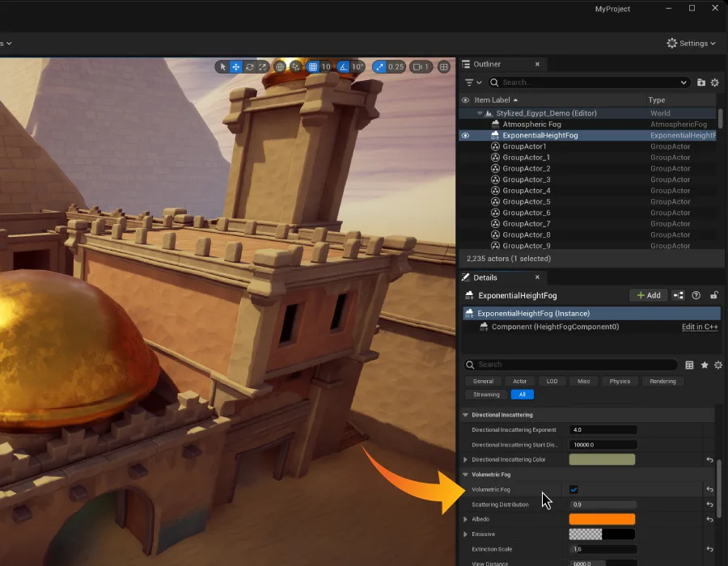Activate the Translate move gizmo tool

(x=236, y=67)
